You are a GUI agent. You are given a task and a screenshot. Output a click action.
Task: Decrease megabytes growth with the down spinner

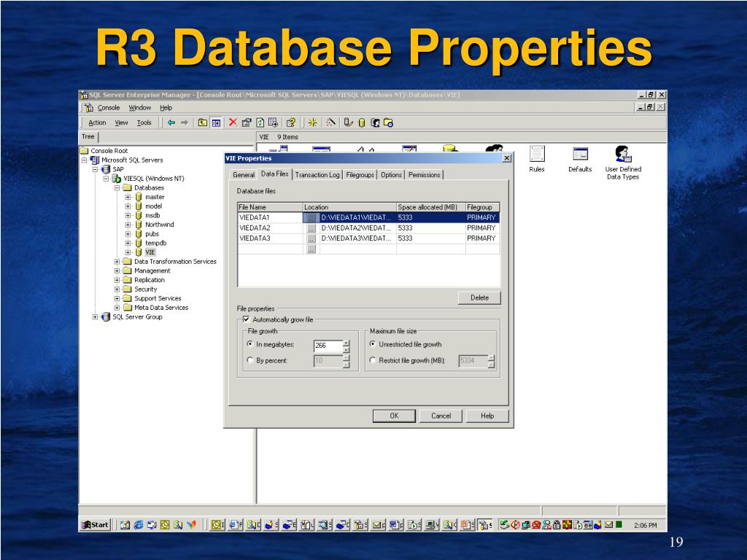click(x=347, y=349)
